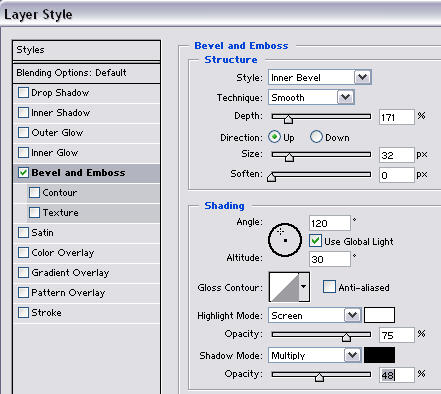Select the Contour sub-item label
This screenshot has height=394, width=441.
[x=60, y=193]
